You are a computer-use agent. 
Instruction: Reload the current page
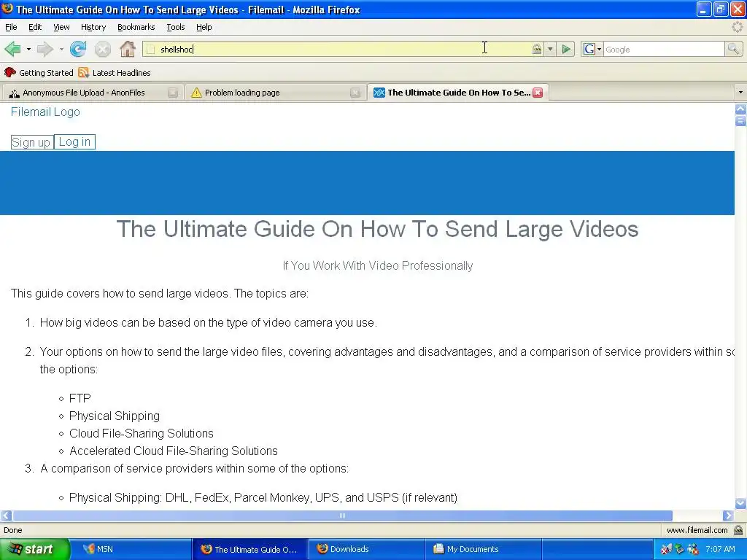[x=78, y=49]
